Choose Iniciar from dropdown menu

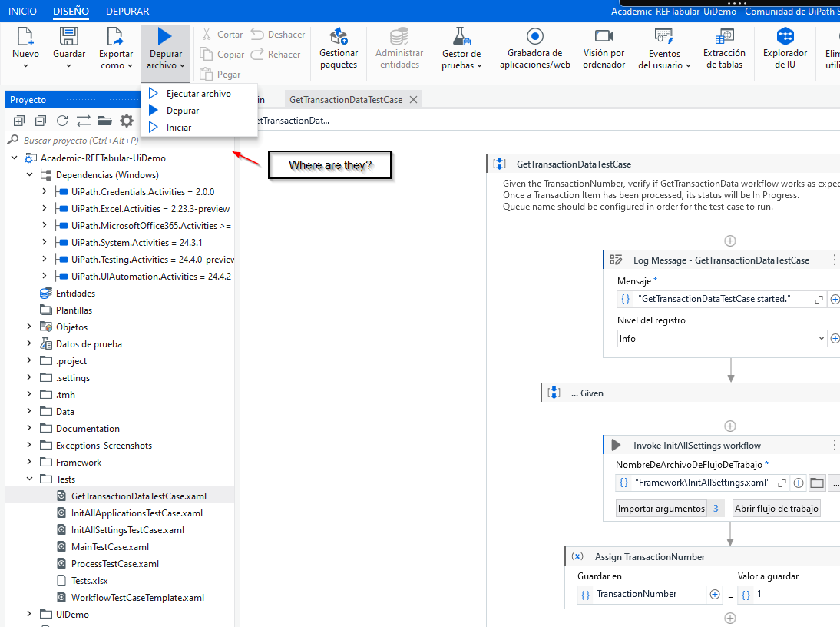click(199, 128)
